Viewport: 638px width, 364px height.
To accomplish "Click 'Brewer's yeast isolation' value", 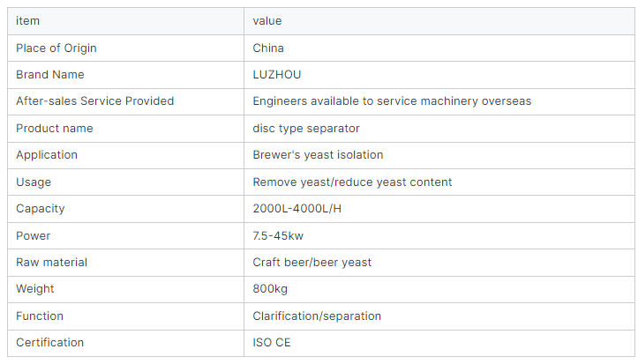I will [x=318, y=155].
